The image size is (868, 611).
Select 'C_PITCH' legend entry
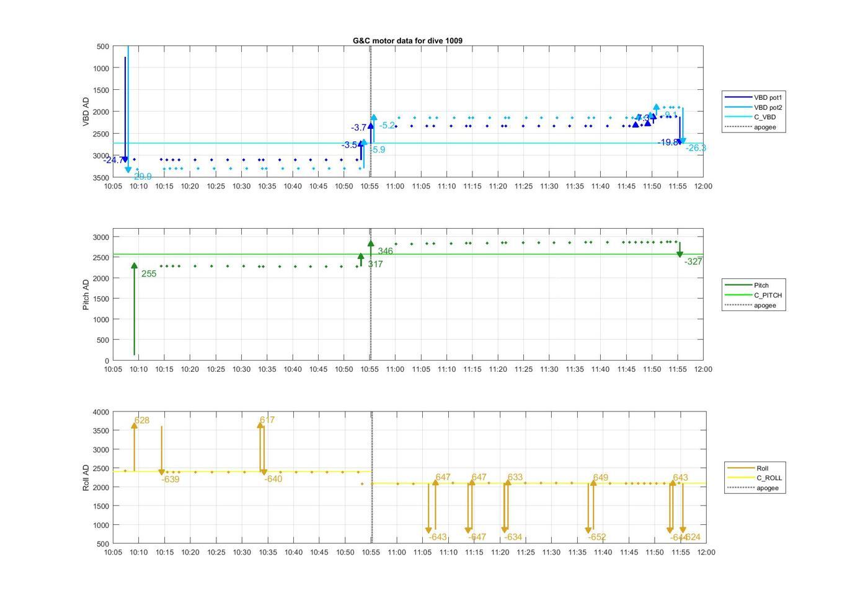click(753, 296)
